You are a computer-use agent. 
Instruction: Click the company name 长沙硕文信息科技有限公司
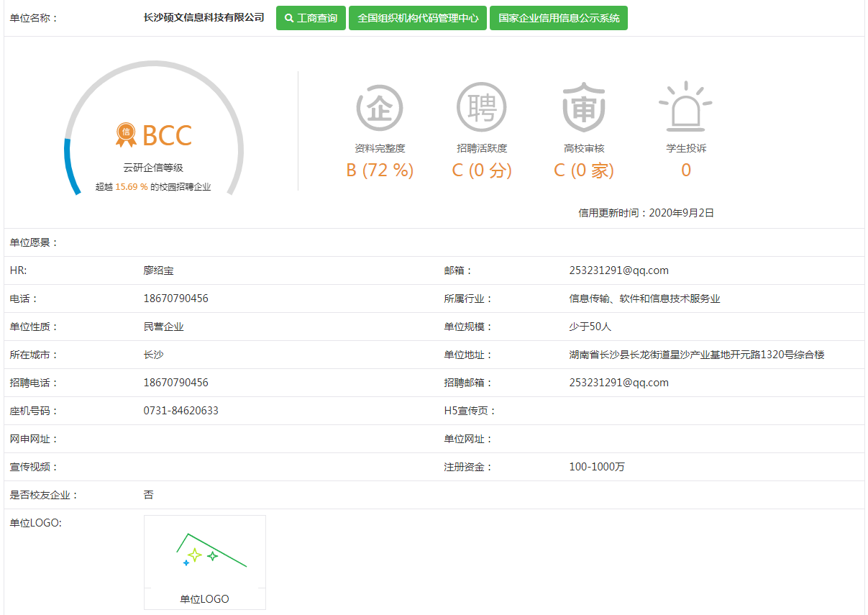(204, 17)
